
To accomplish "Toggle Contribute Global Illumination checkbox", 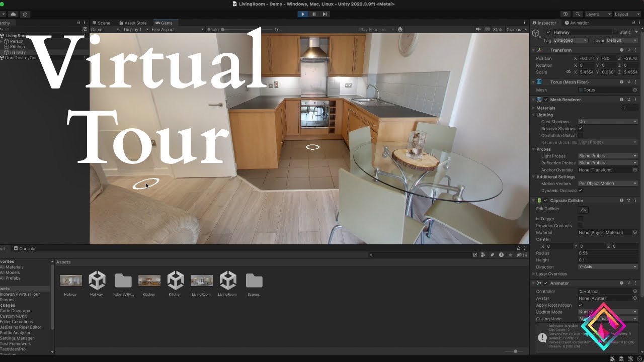I will click(x=580, y=135).
